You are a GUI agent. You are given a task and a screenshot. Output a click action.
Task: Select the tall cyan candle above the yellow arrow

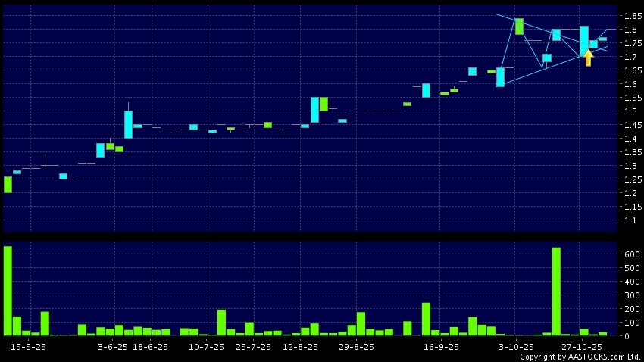coord(584,41)
